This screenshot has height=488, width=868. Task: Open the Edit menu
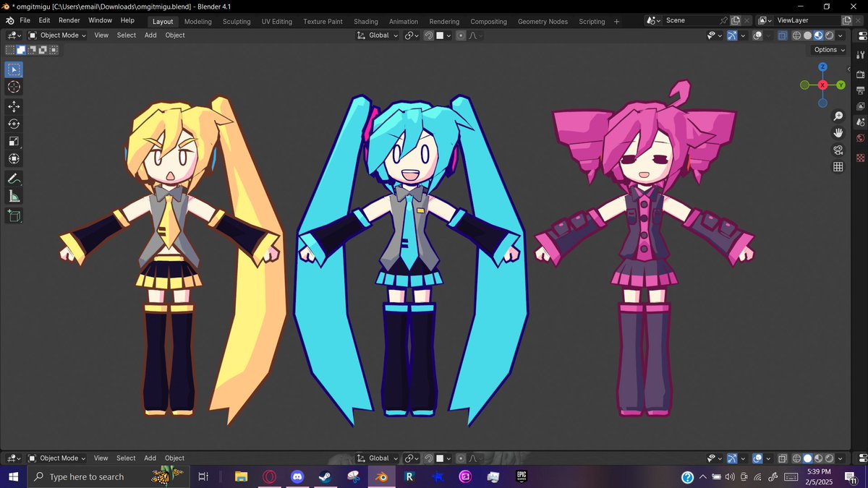45,20
